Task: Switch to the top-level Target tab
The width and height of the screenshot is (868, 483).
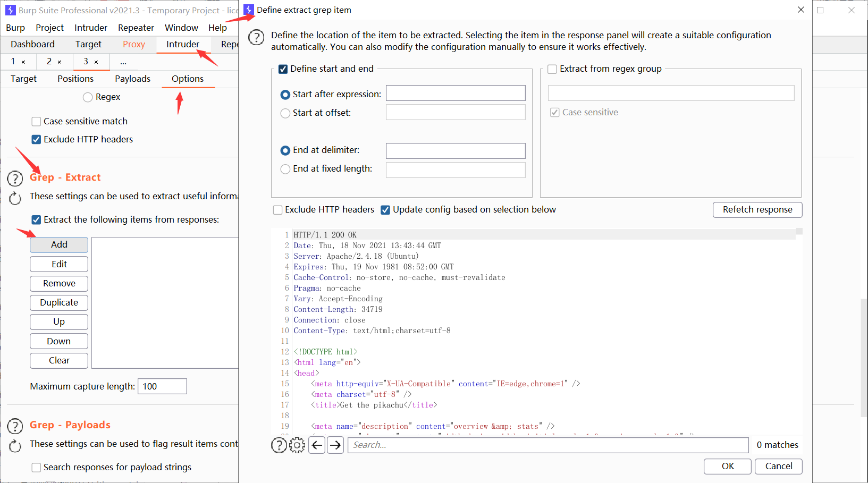Action: click(88, 44)
